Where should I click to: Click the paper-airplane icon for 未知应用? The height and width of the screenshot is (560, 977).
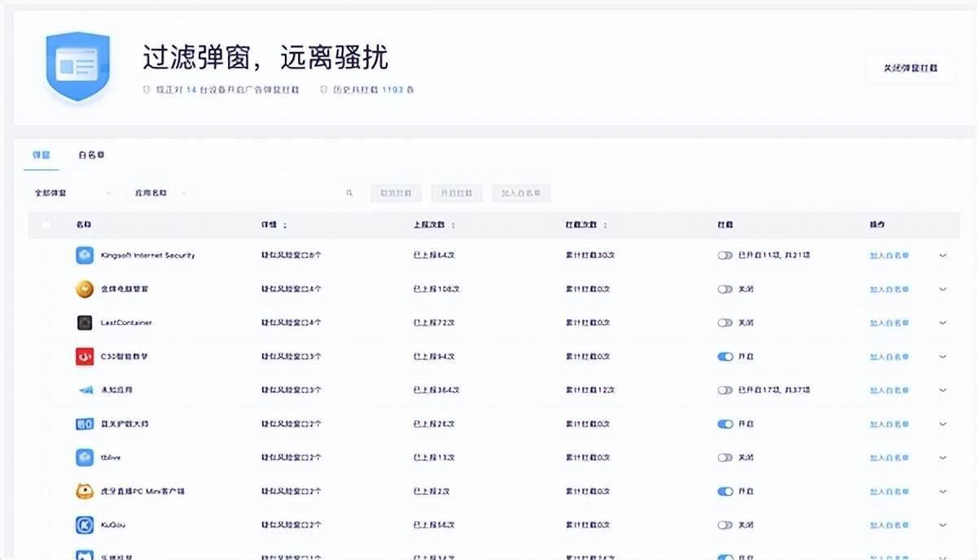tap(84, 390)
